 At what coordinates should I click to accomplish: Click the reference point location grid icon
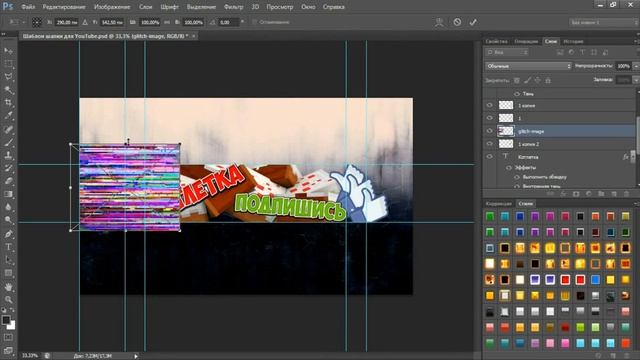point(37,22)
